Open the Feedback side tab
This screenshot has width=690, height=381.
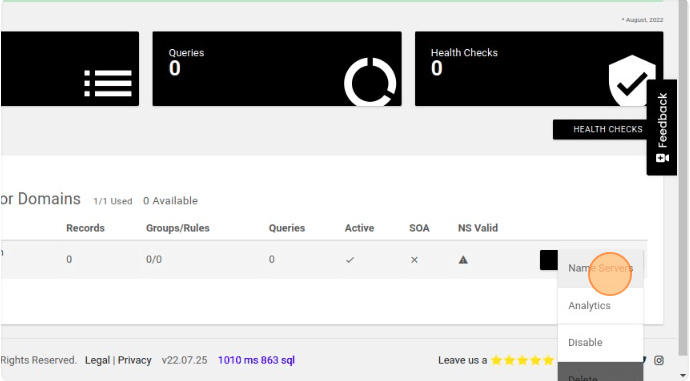pos(662,127)
